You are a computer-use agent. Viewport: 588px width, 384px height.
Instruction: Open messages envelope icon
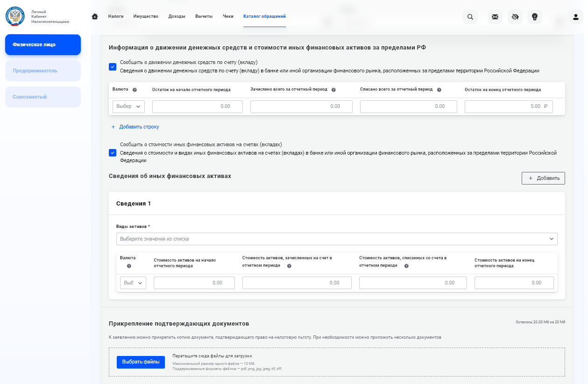point(495,17)
